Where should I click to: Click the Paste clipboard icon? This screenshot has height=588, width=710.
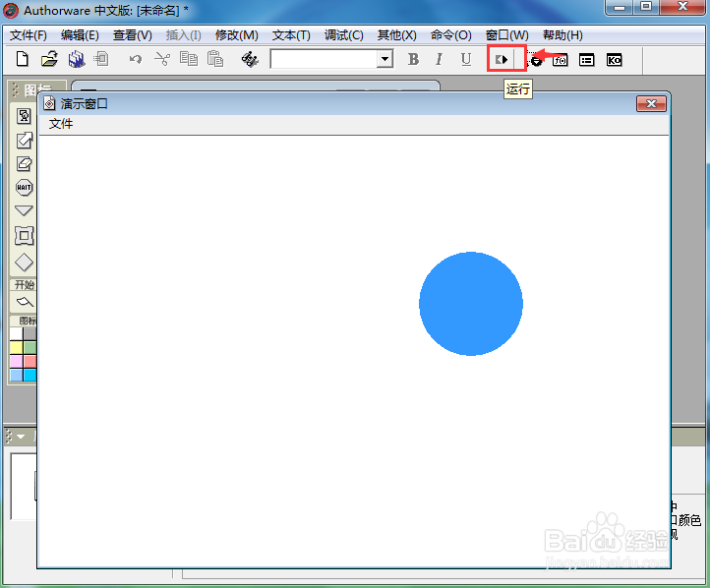pos(215,59)
